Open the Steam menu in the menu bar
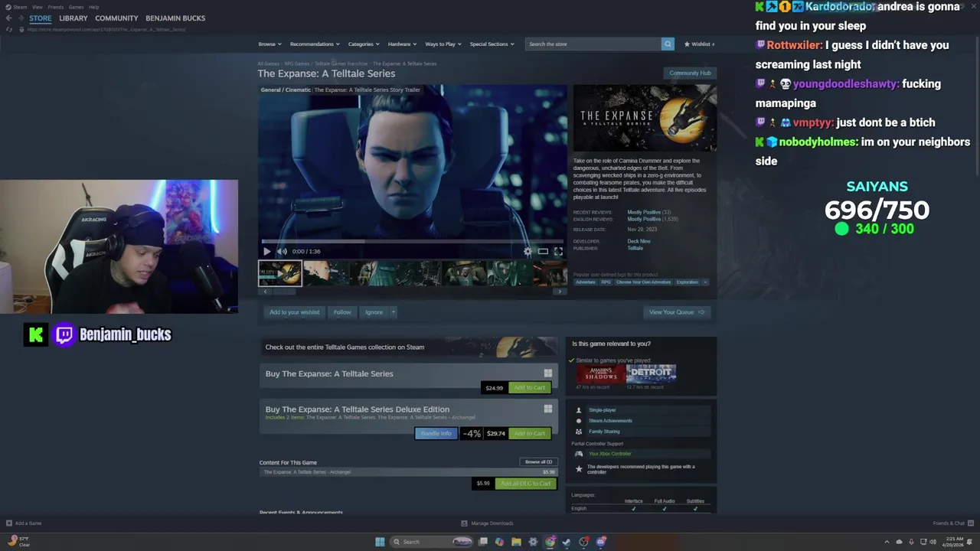980x551 pixels. tap(20, 7)
